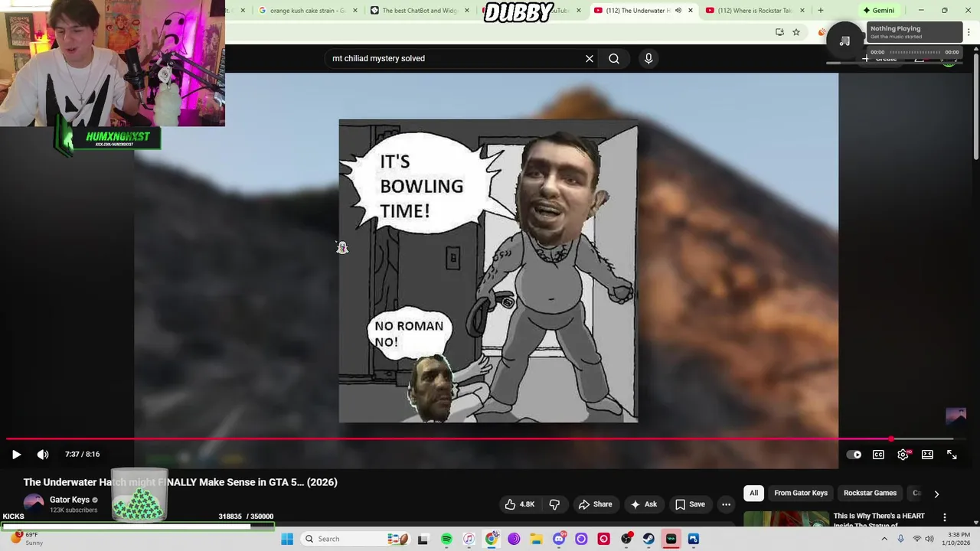Image resolution: width=980 pixels, height=551 pixels.
Task: Click the video title text
Action: pos(181,482)
